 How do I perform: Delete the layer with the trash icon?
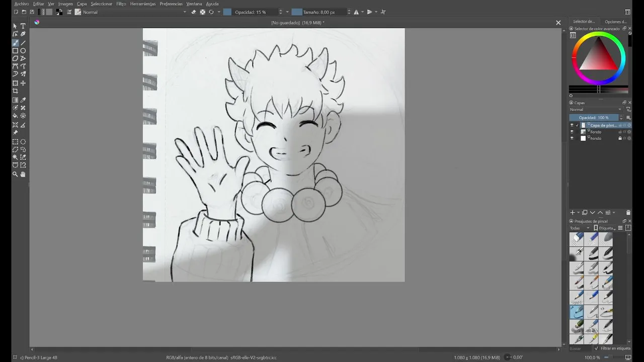coord(628,213)
